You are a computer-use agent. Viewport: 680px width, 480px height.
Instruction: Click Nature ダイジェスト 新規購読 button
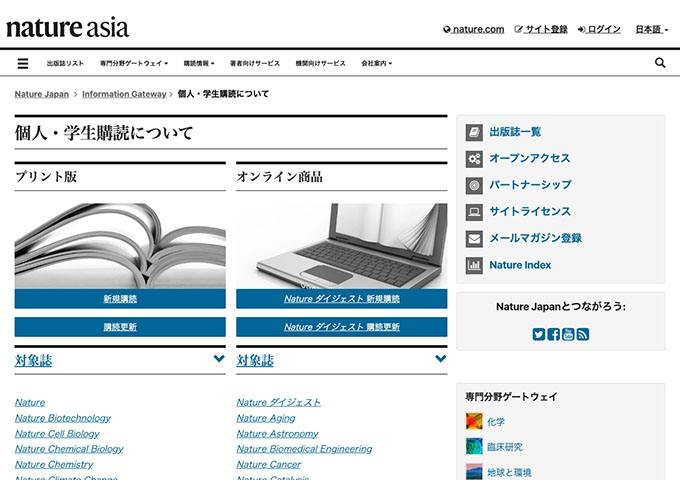pos(342,299)
